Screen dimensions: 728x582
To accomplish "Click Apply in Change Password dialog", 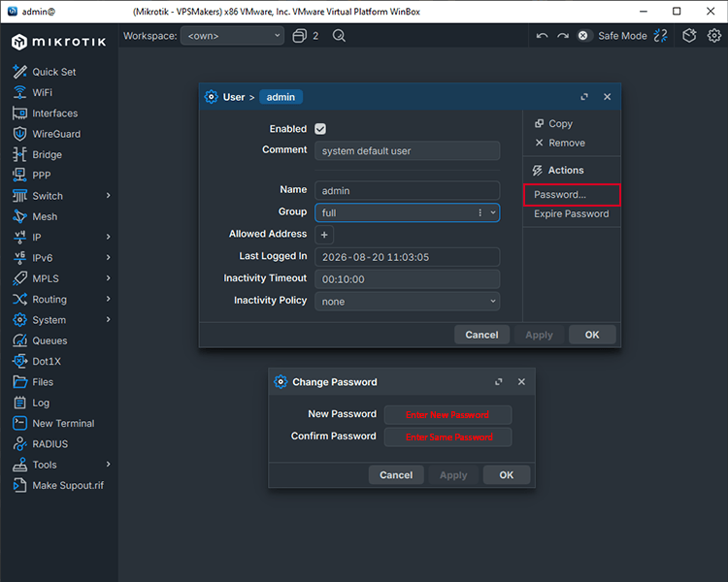I will [453, 474].
